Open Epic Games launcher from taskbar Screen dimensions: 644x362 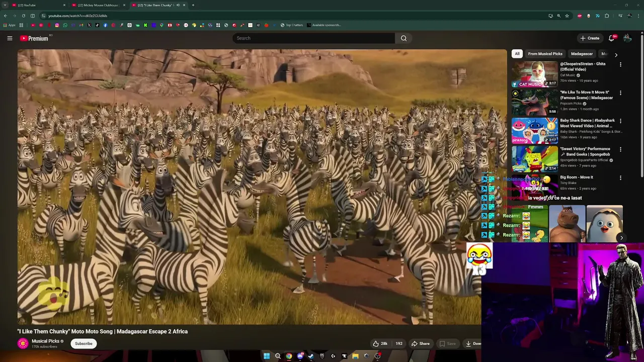click(322, 356)
